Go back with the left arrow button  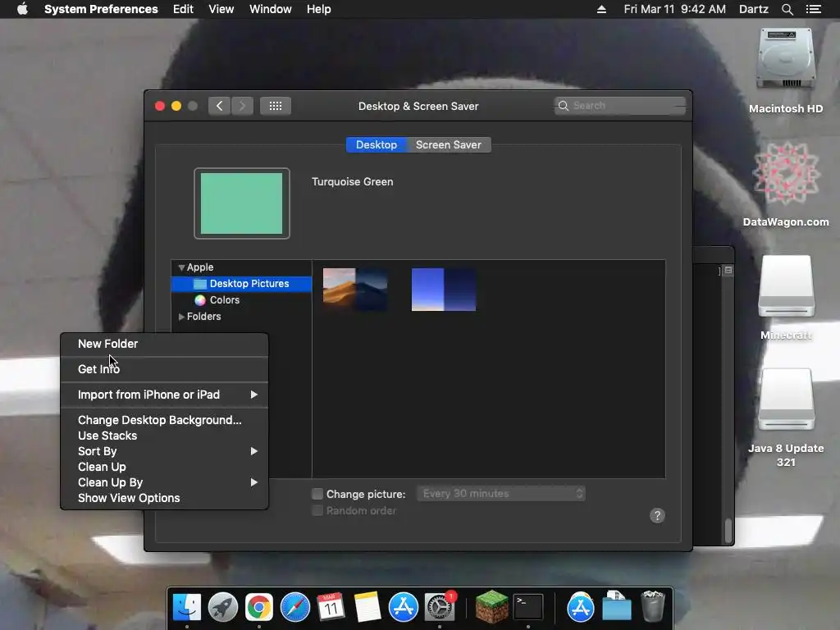click(x=220, y=106)
